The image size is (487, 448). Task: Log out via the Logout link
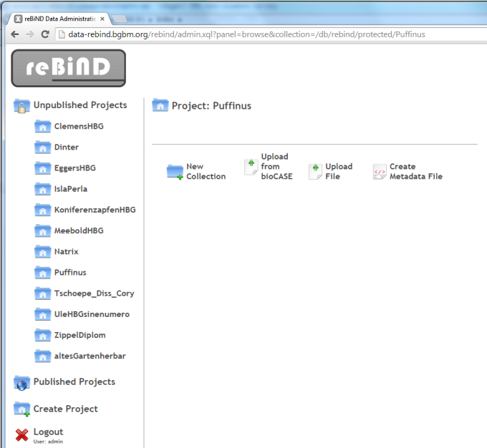48,432
